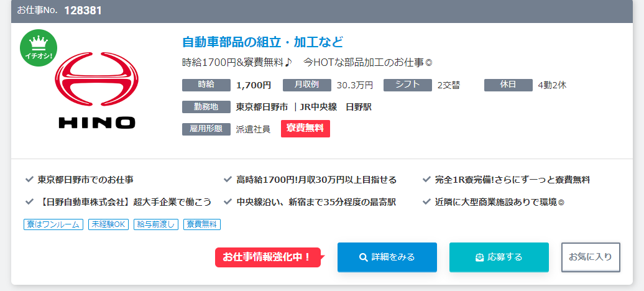Viewport: 644px width, 291px height.
Task: Click 中央線沿い、新宿まで35分程度の最寄駅 bullet
Action: point(316,202)
